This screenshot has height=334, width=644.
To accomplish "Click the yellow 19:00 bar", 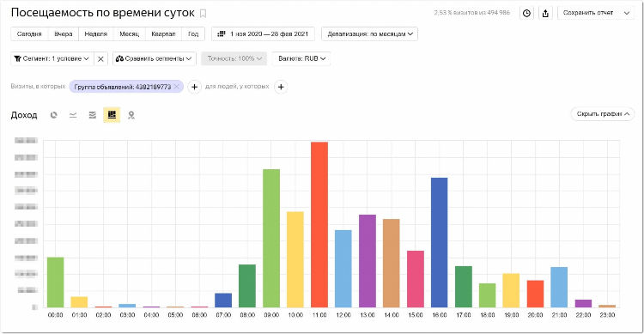I will 511,290.
